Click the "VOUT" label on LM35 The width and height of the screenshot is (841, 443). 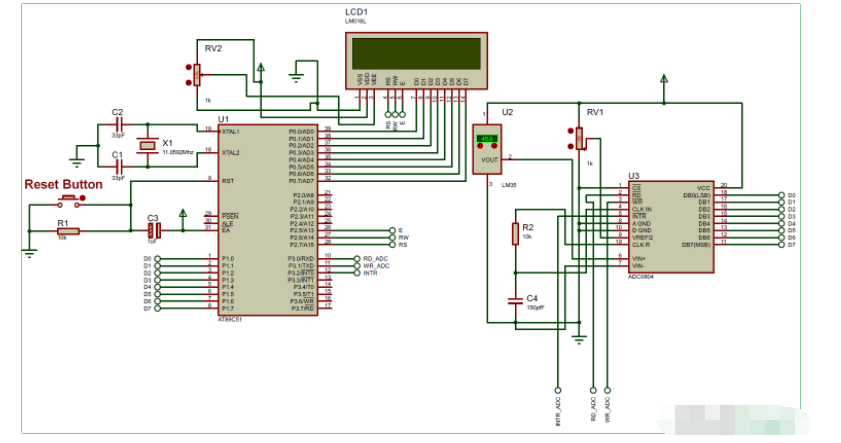tap(490, 160)
